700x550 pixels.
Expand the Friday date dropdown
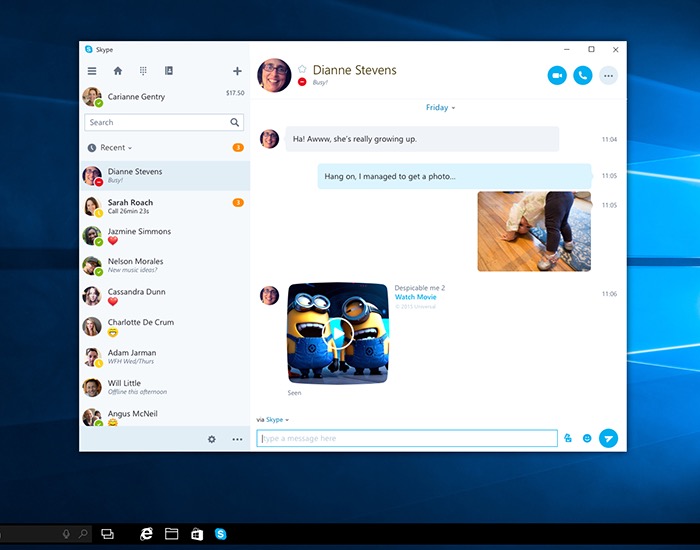click(x=440, y=107)
